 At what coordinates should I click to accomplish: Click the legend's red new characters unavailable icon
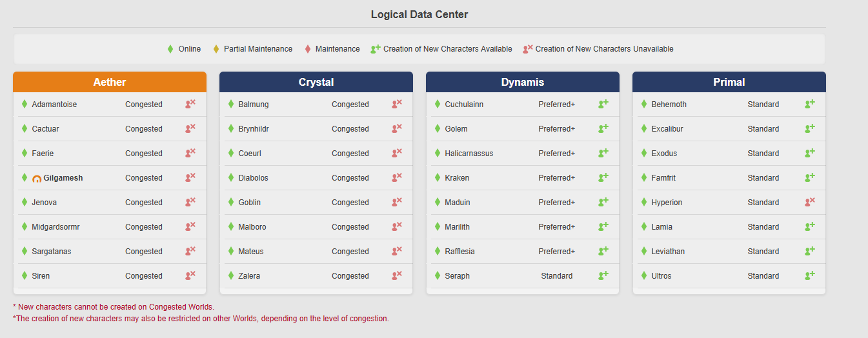[528, 48]
